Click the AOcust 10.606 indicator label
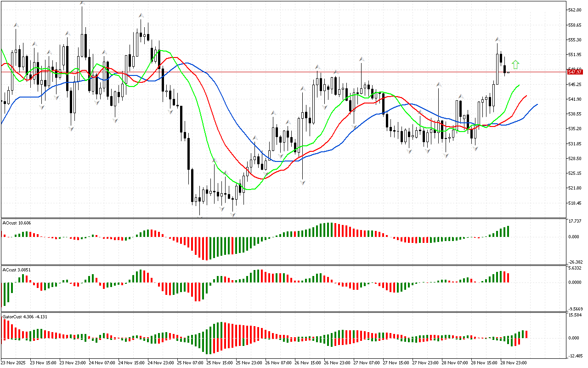Screen dimensions: 588x368 [17, 223]
